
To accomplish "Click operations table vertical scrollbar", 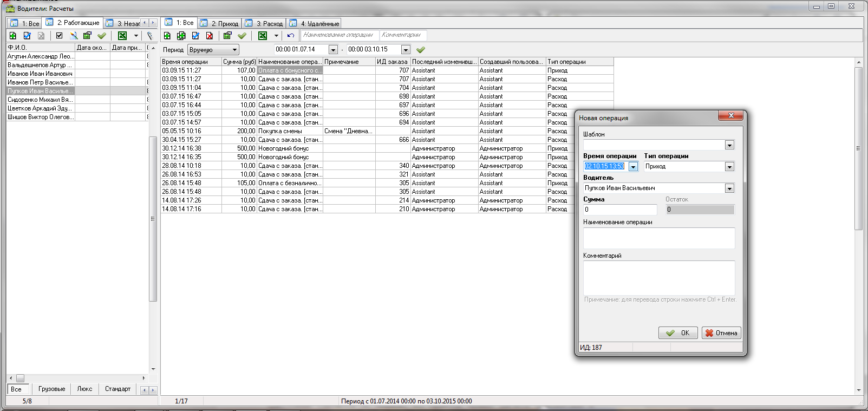I will click(858, 148).
